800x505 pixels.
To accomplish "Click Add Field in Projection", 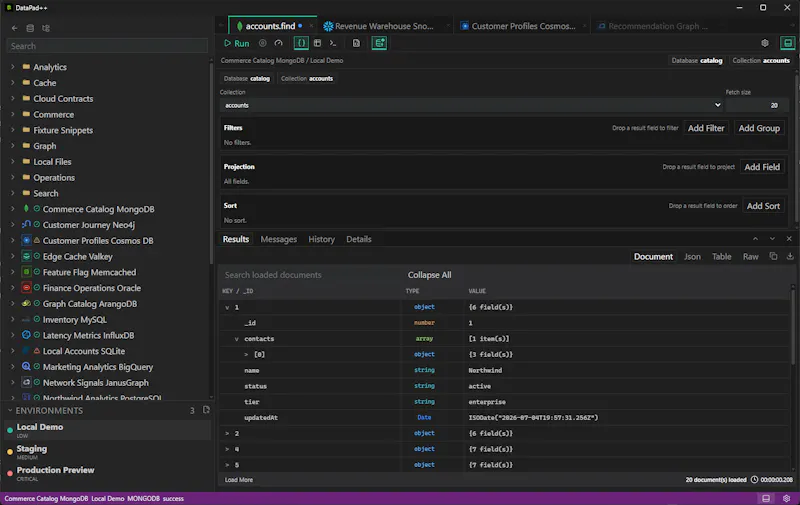I will pyautogui.click(x=762, y=167).
